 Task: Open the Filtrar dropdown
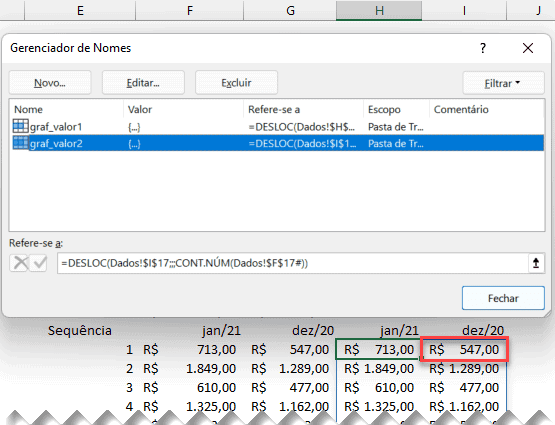tap(503, 83)
